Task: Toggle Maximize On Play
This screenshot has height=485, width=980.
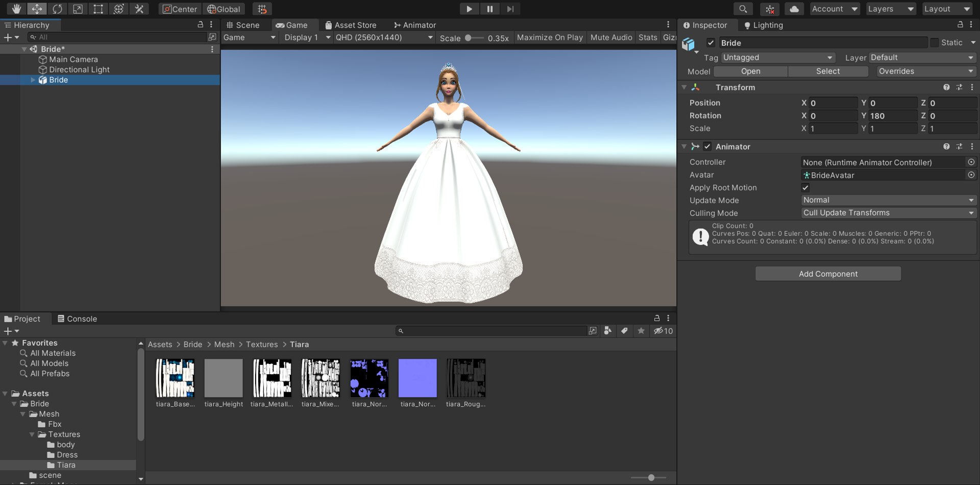Action: (x=550, y=37)
